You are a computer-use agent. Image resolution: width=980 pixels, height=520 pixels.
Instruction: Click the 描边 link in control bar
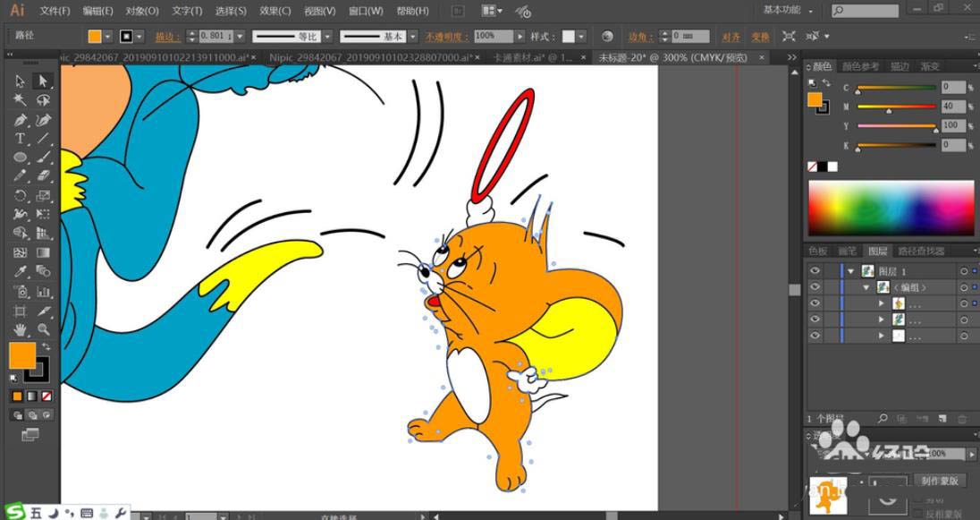pos(167,37)
